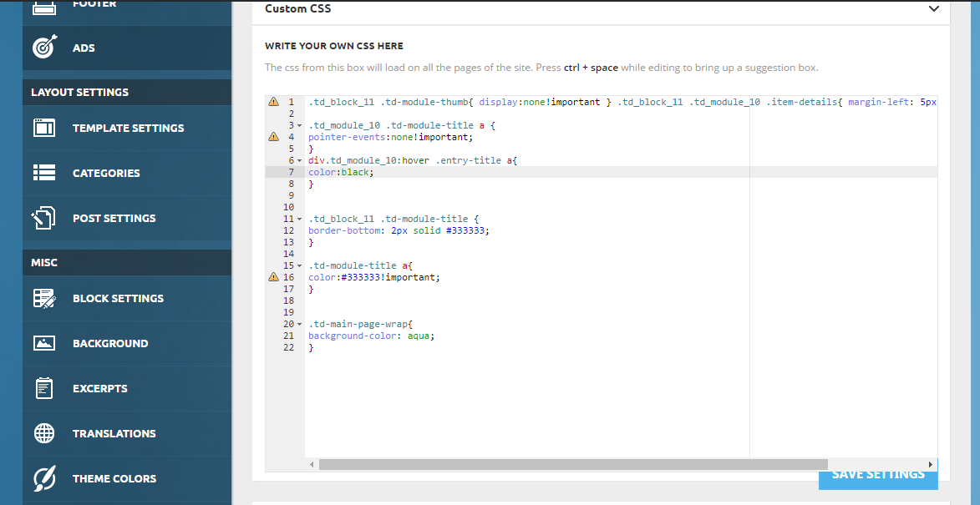980x505 pixels.
Task: Click line 1 '.td_block_11 .td-module-thumb' code
Action: 388,102
